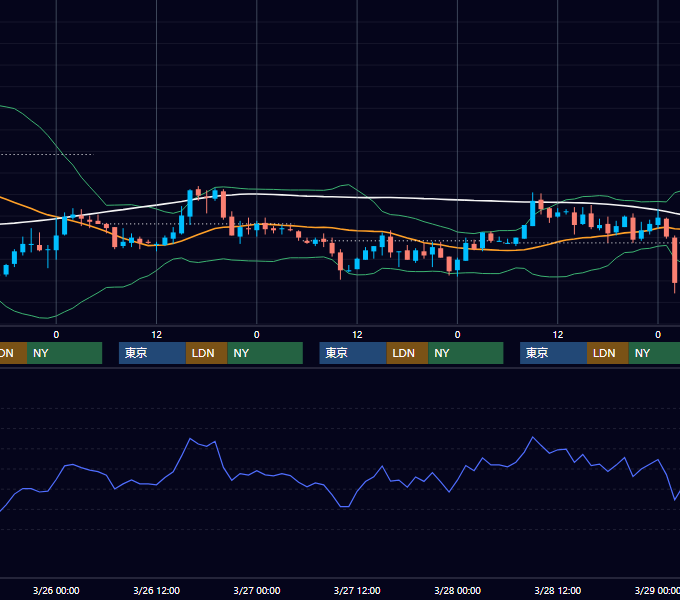Select the 東京 session bar on 3/27
This screenshot has height=600, width=680.
[x=353, y=353]
